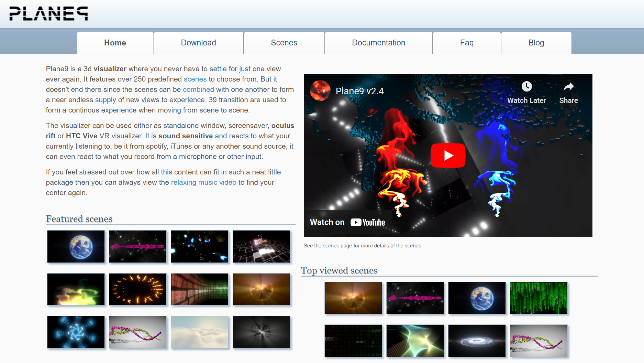
Task: Click 'scenes' link under the video
Action: click(331, 246)
